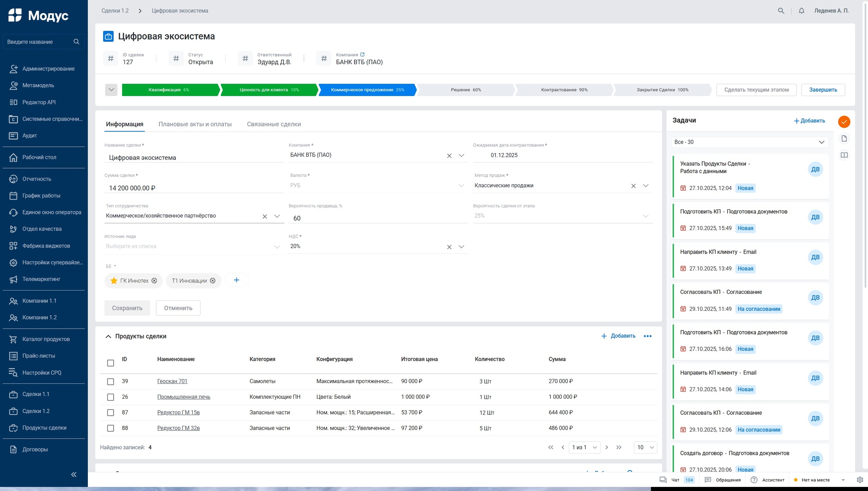Open the document icon in right panel
Viewport: 868px width, 491px height.
point(844,139)
